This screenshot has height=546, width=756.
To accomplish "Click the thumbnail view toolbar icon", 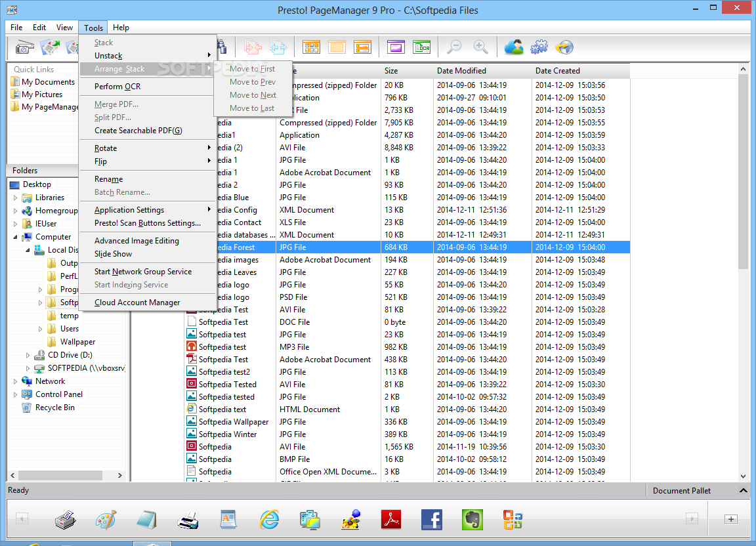I will pos(311,47).
